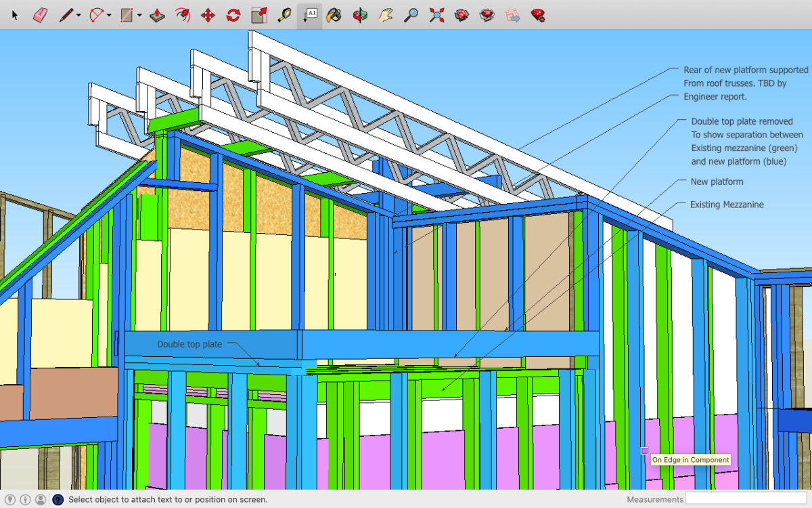Screen dimensions: 812x508
Task: Expand the Line tool dropdown arrow
Action: (78, 16)
